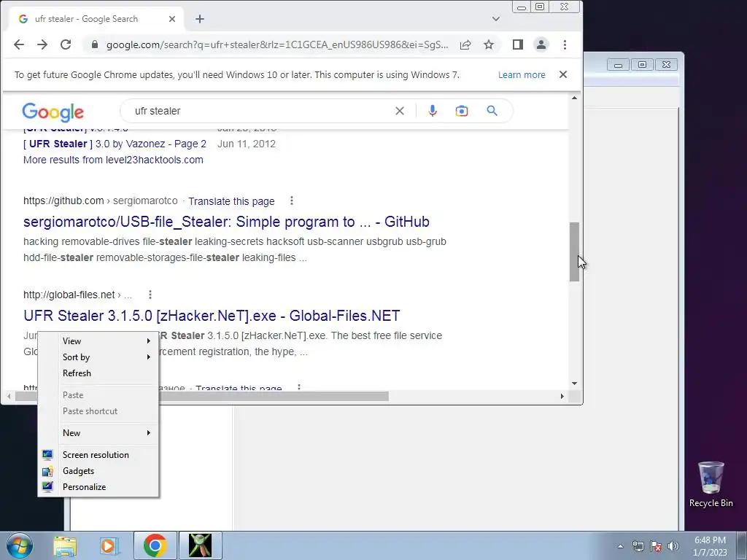The image size is (747, 560).
Task: Launch Windows Media Player from taskbar
Action: 109,545
